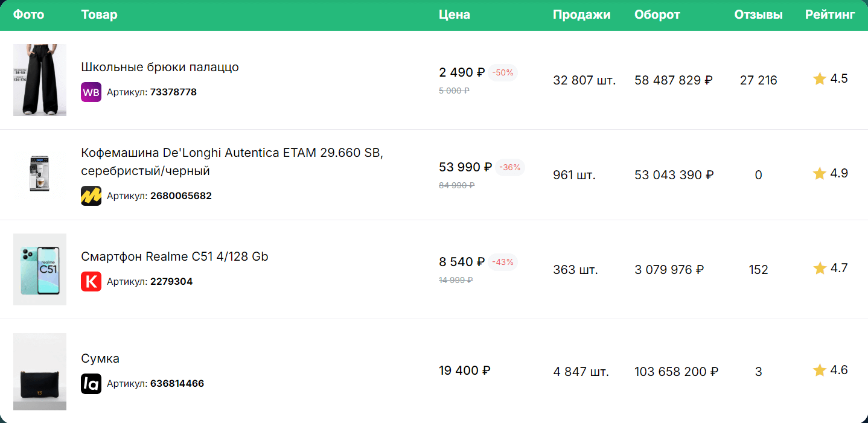Screen dimensions: 868x423
Task: Sort by the Оборот column header
Action: pyautogui.click(x=657, y=14)
